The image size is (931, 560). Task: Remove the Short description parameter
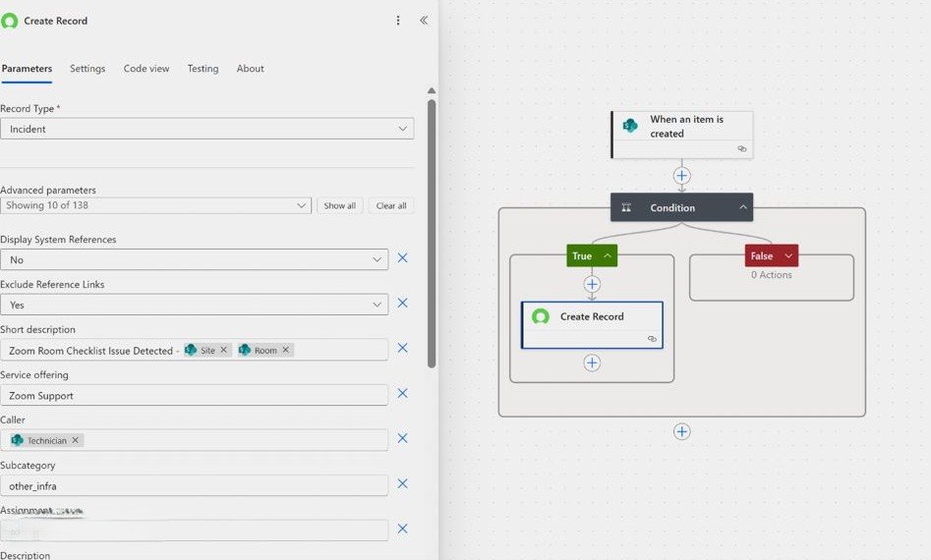tap(402, 348)
